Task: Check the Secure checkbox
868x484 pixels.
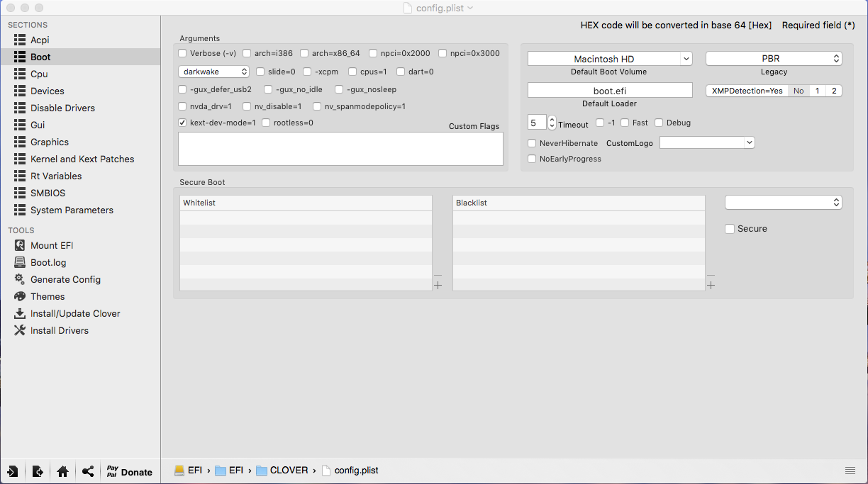Action: [x=730, y=229]
